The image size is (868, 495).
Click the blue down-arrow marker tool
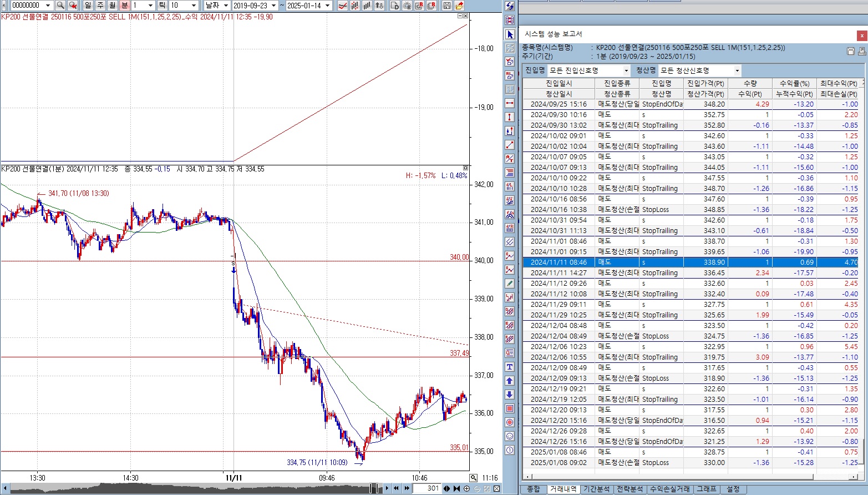click(510, 395)
